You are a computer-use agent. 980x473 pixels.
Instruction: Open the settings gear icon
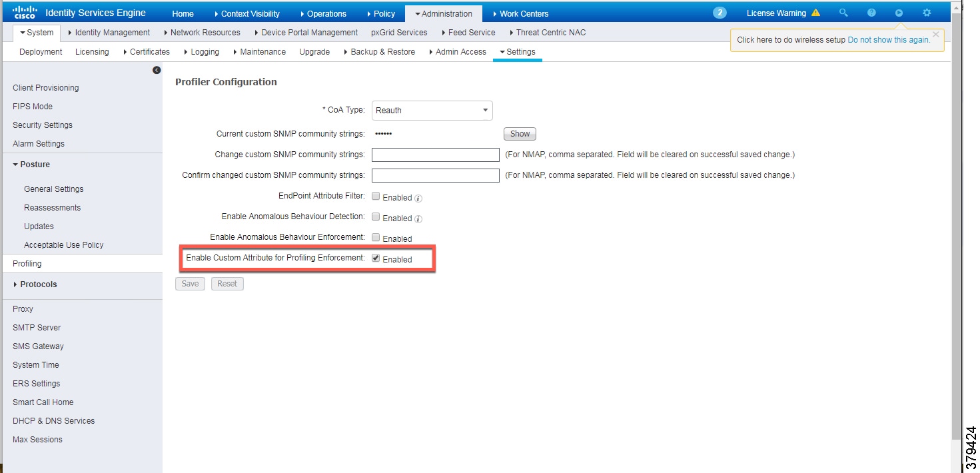(x=927, y=13)
